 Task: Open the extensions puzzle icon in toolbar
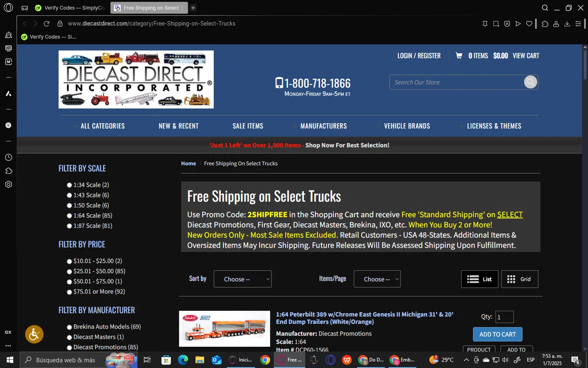[545, 24]
